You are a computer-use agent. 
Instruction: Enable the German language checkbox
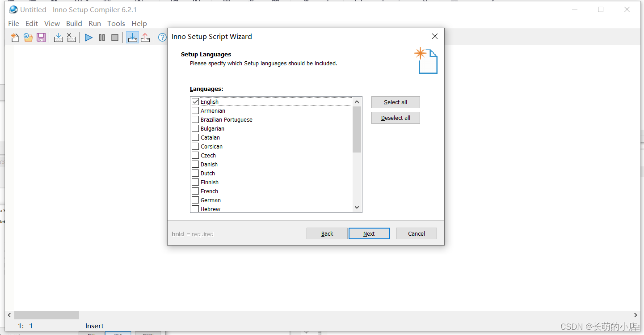tap(195, 200)
